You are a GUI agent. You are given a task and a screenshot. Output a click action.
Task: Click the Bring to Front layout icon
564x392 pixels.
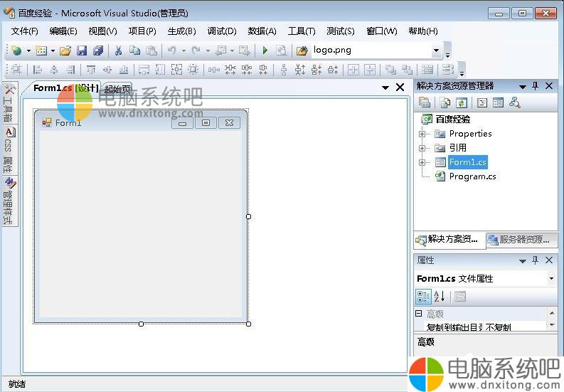(x=390, y=70)
